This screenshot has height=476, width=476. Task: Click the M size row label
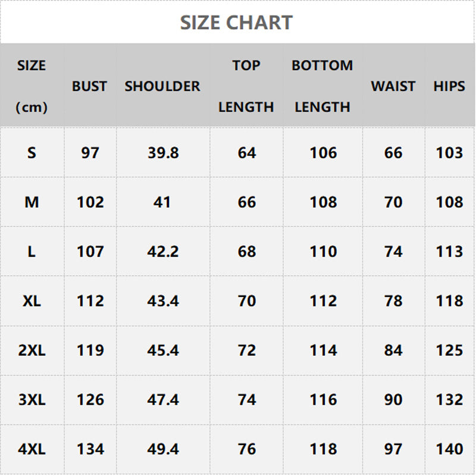(32, 202)
